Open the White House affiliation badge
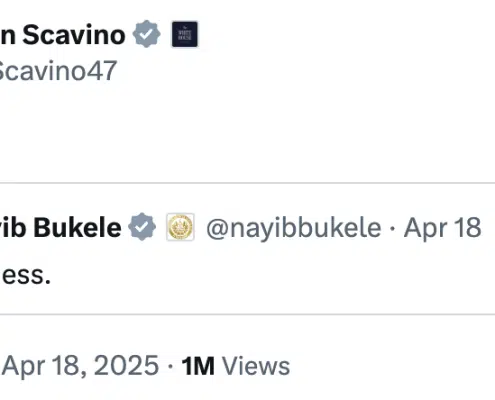495x400 pixels. click(x=185, y=34)
